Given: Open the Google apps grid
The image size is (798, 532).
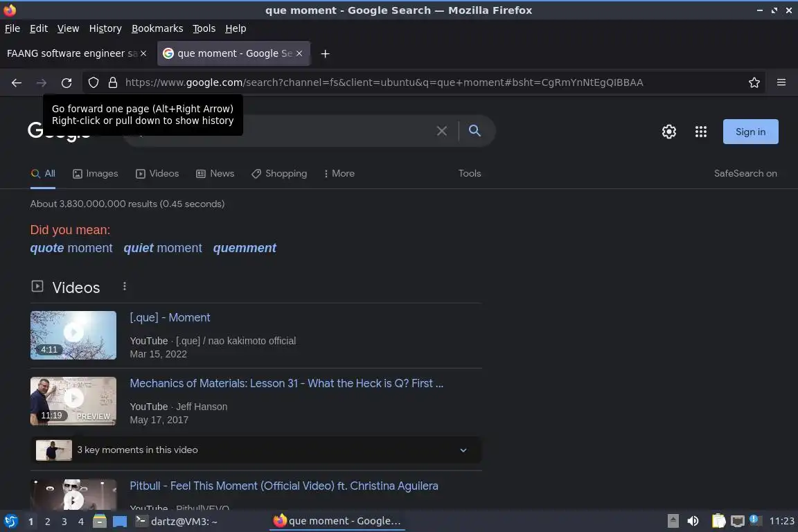Looking at the screenshot, I should tap(701, 132).
